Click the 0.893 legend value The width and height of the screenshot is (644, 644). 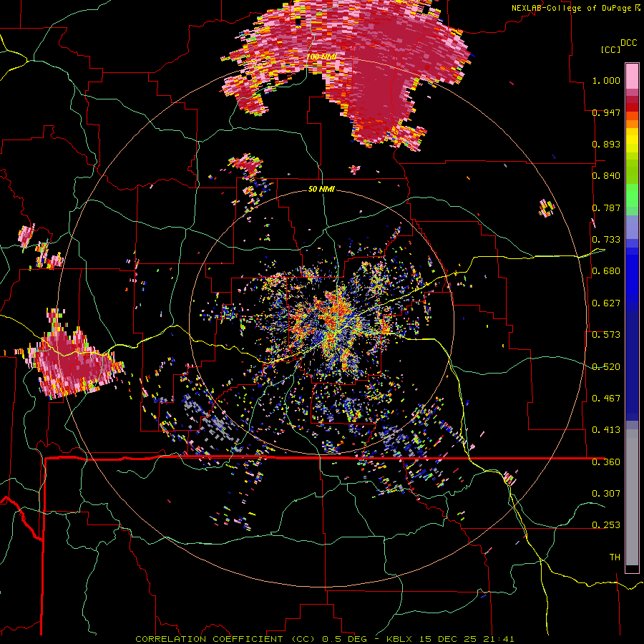[x=606, y=144]
